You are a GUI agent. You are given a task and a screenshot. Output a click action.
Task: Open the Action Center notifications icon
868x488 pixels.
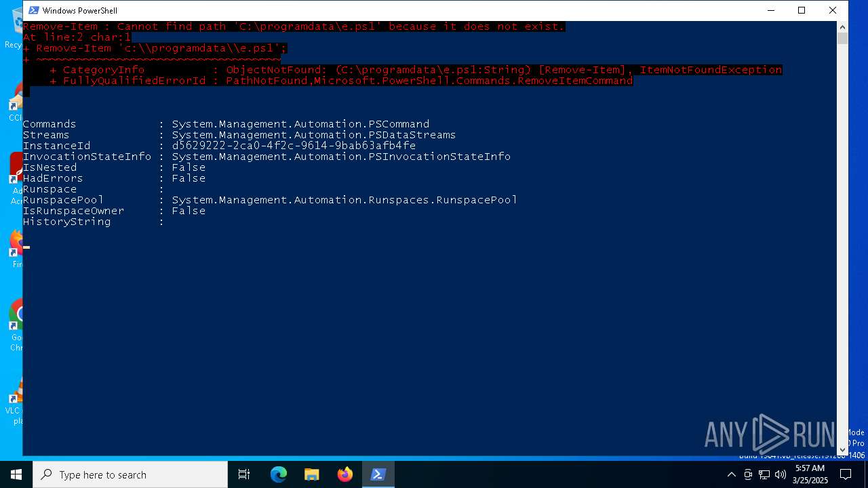(846, 474)
